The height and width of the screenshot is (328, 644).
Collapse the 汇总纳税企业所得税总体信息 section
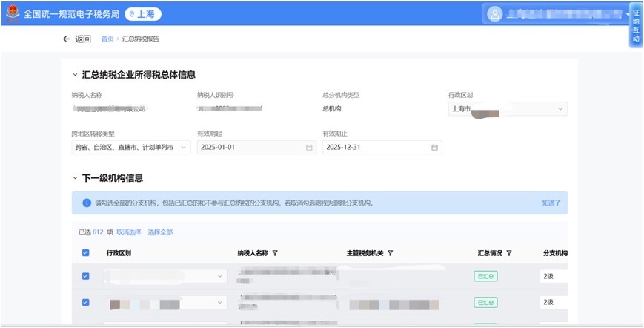point(74,75)
